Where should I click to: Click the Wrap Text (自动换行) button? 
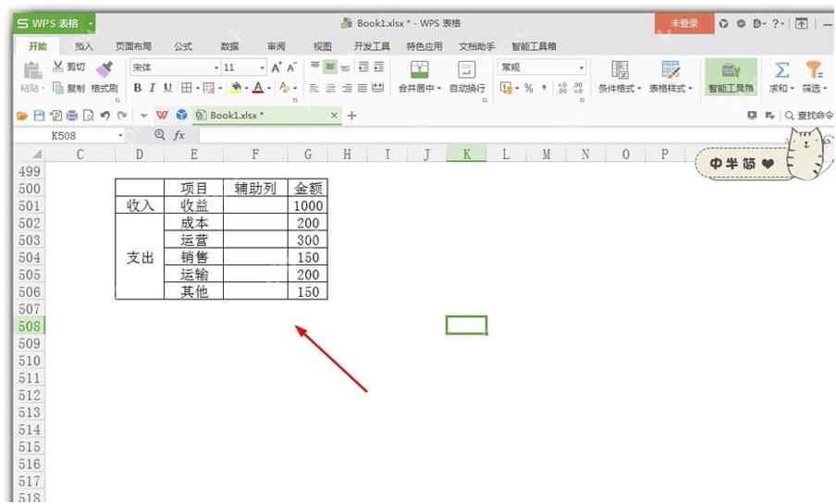[466, 76]
